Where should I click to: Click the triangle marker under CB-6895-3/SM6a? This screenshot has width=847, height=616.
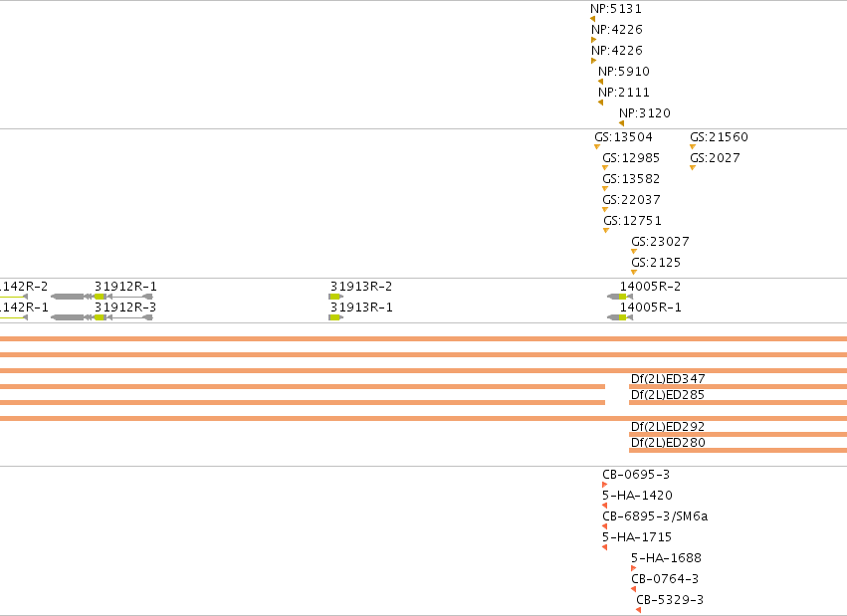pyautogui.click(x=604, y=526)
